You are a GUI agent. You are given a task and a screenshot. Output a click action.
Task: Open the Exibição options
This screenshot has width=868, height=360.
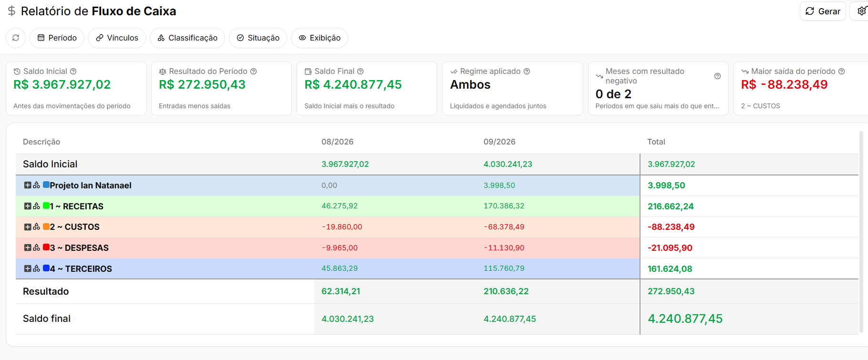(x=320, y=38)
